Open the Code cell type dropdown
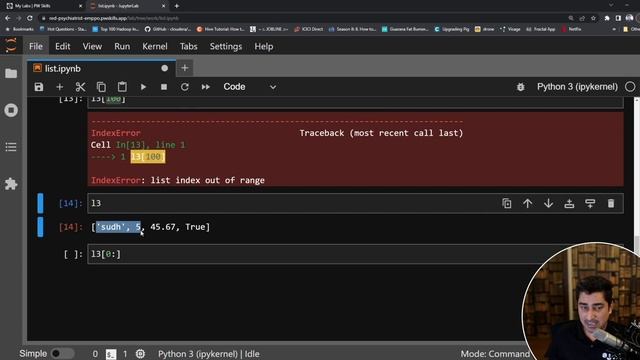640x360 pixels. click(250, 87)
